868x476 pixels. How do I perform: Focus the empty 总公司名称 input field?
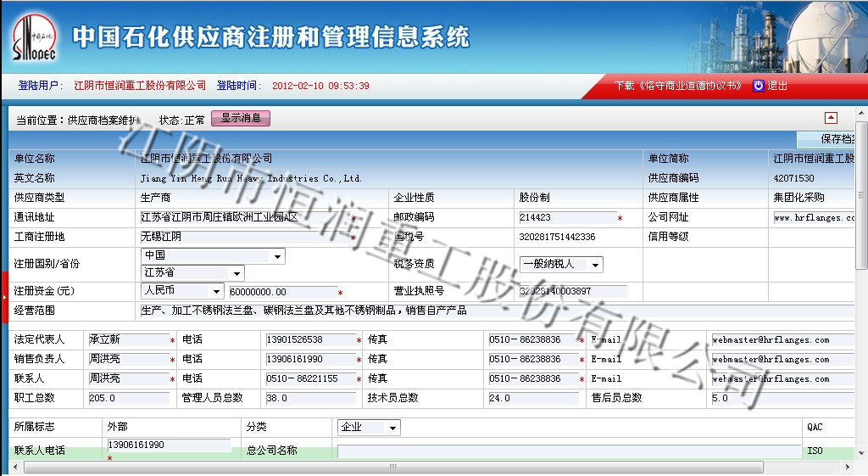pos(568,451)
